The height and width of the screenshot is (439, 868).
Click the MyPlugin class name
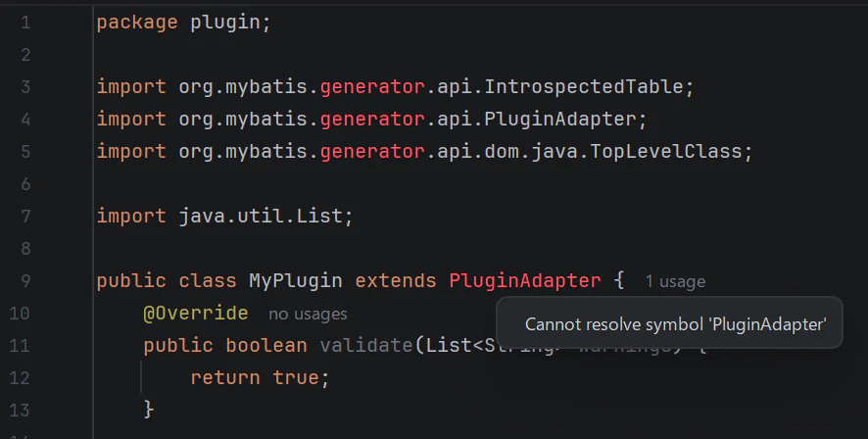[296, 280]
